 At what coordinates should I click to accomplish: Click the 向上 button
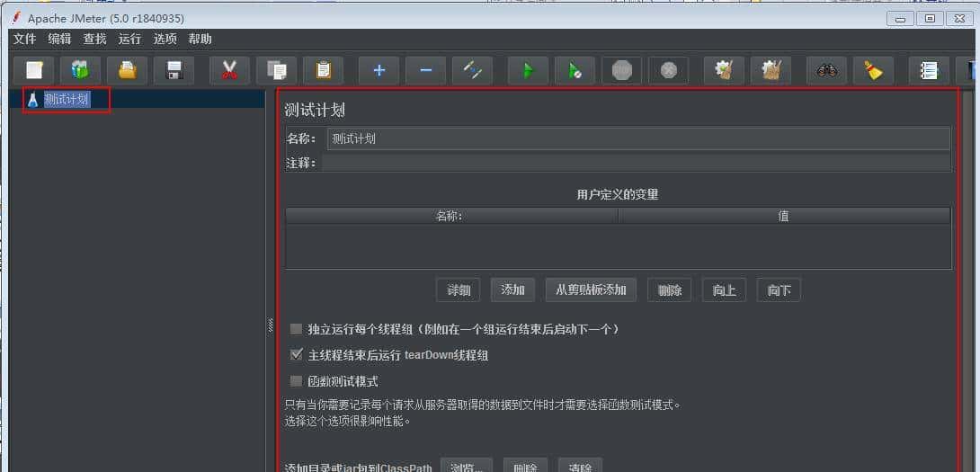(724, 290)
